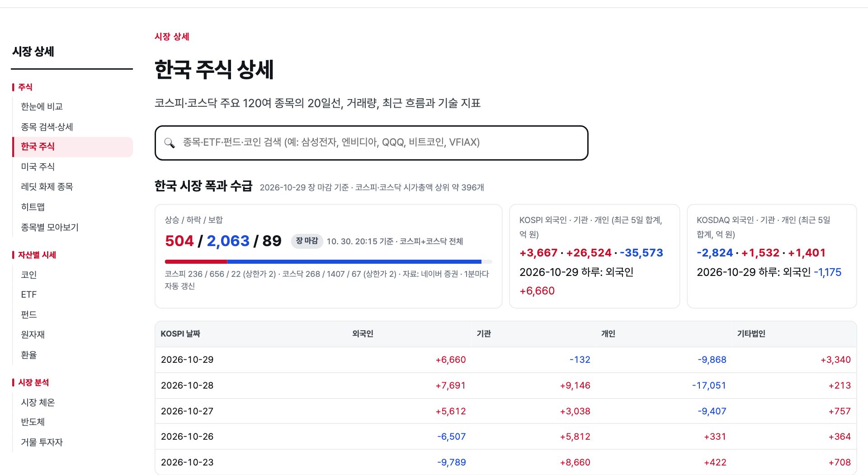This screenshot has width=868, height=475.
Task: Click the 504 rising stocks count
Action: click(179, 241)
